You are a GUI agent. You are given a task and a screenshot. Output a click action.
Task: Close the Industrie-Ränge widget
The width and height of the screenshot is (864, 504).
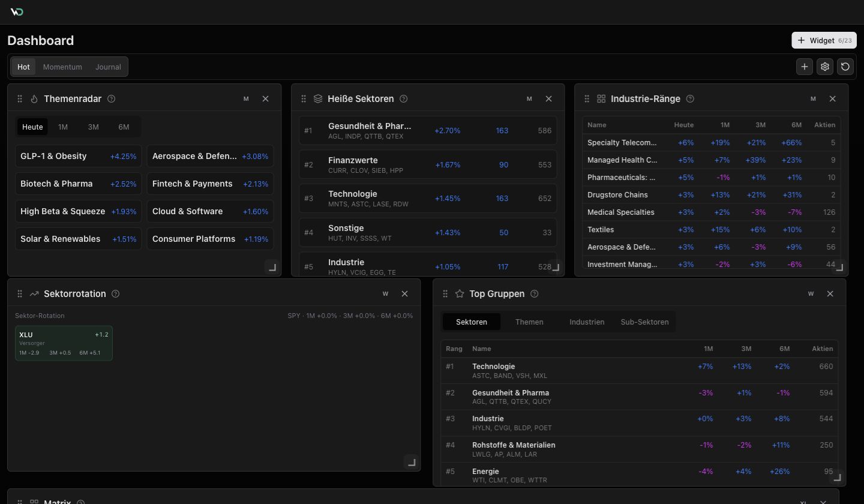coord(832,98)
